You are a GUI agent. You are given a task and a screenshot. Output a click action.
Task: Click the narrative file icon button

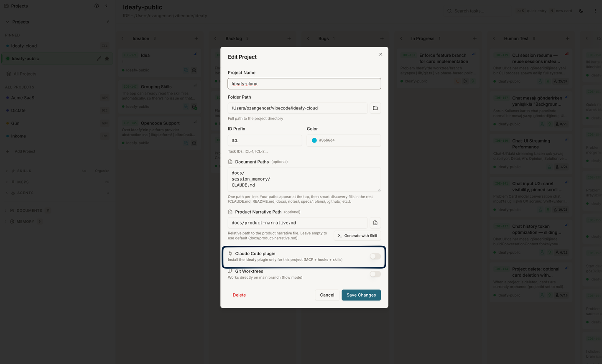(x=375, y=223)
